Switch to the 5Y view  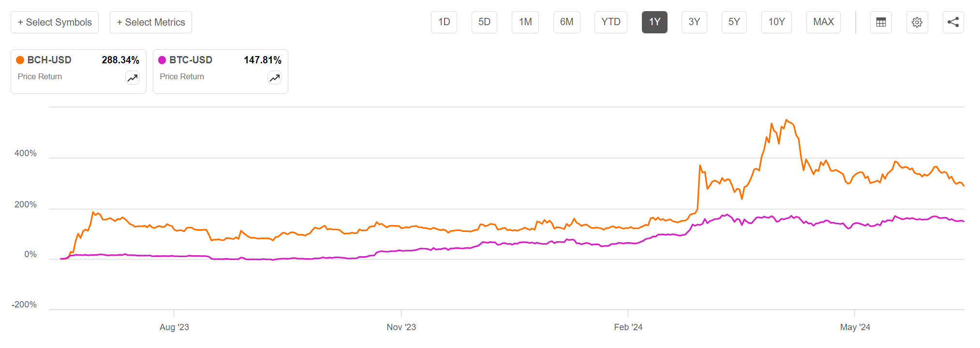pos(734,22)
